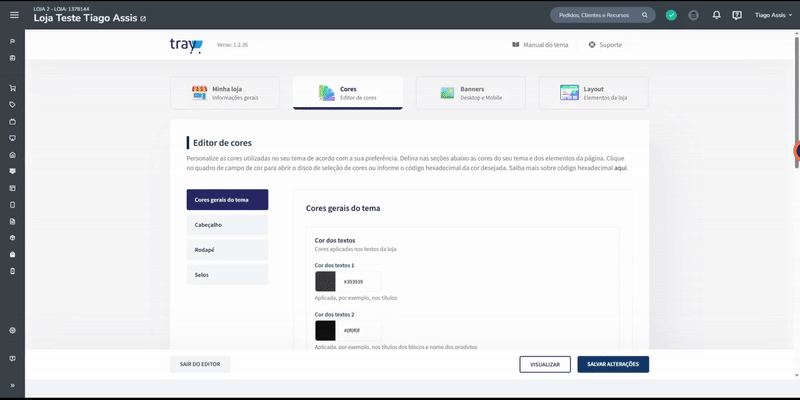Screen dimensions: 800x400
Task: Open the price tag section in sidebar
Action: click(x=13, y=105)
